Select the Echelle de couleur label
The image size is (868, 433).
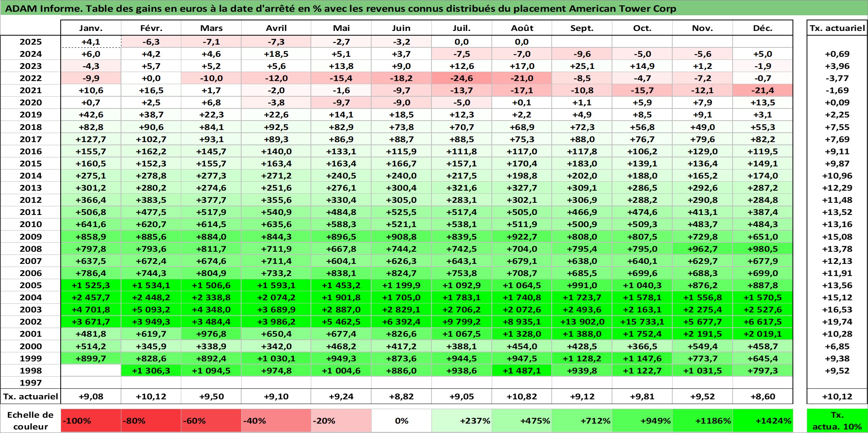click(31, 421)
